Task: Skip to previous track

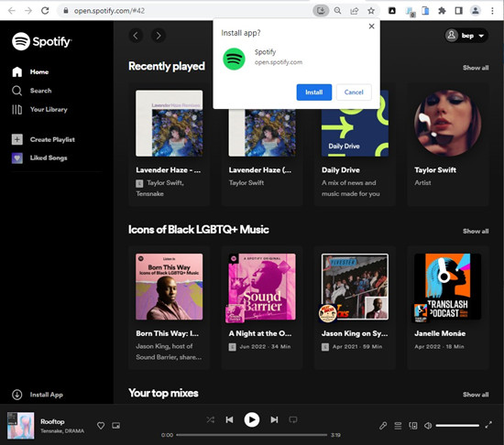Action: (x=229, y=419)
